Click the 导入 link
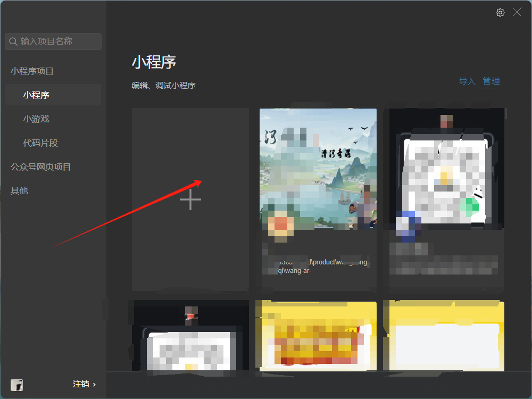The height and width of the screenshot is (399, 532). point(467,81)
